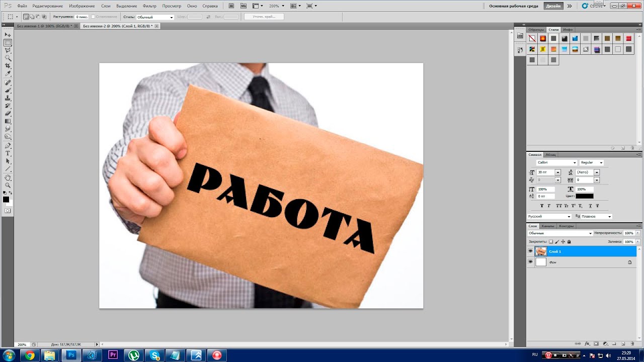Click Основная рабочая среда workspace button
Screen dimensions: 644x362
[x=515, y=6]
